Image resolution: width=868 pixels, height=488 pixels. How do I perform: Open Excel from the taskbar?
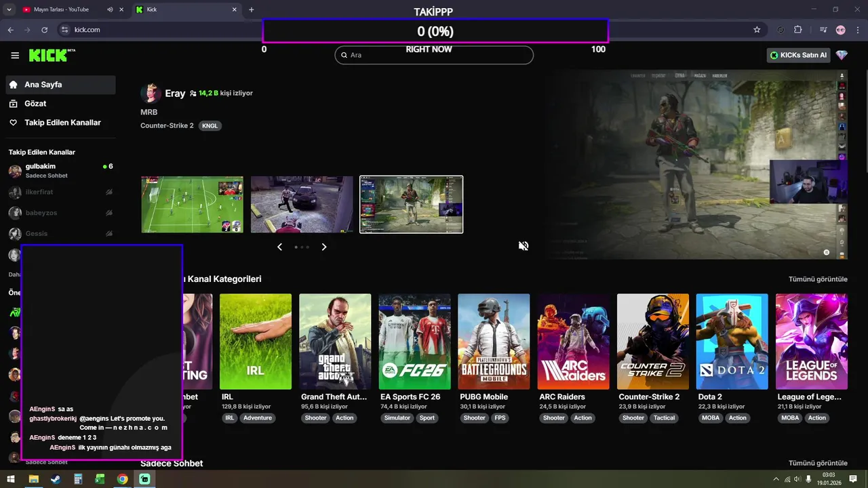coord(100,479)
